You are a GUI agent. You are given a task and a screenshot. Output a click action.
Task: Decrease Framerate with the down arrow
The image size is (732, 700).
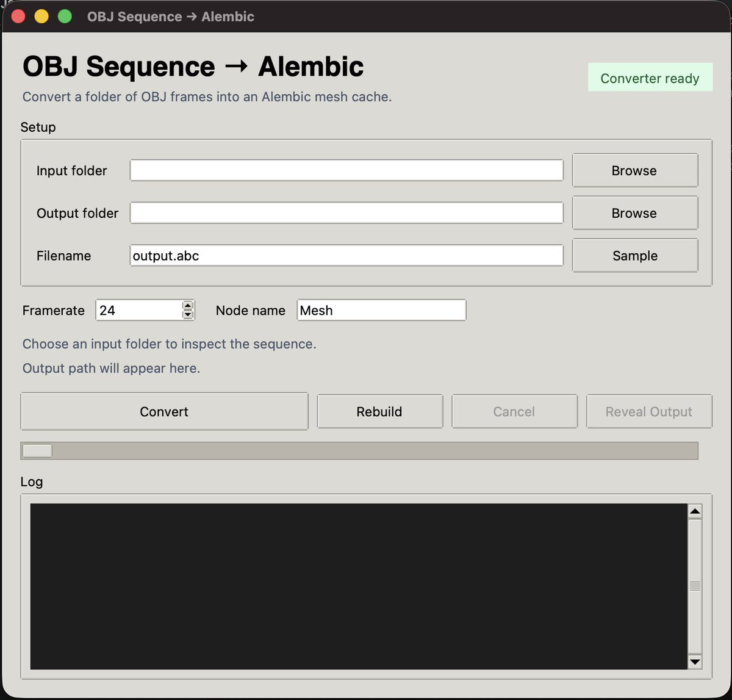[188, 315]
